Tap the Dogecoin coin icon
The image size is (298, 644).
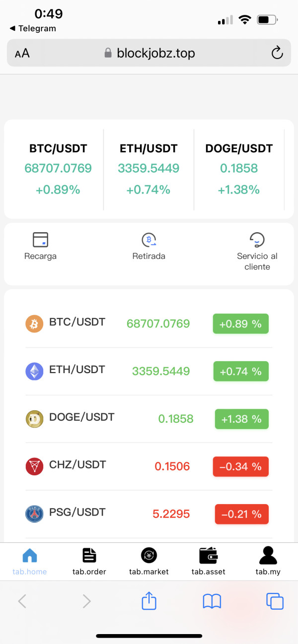coord(34,419)
